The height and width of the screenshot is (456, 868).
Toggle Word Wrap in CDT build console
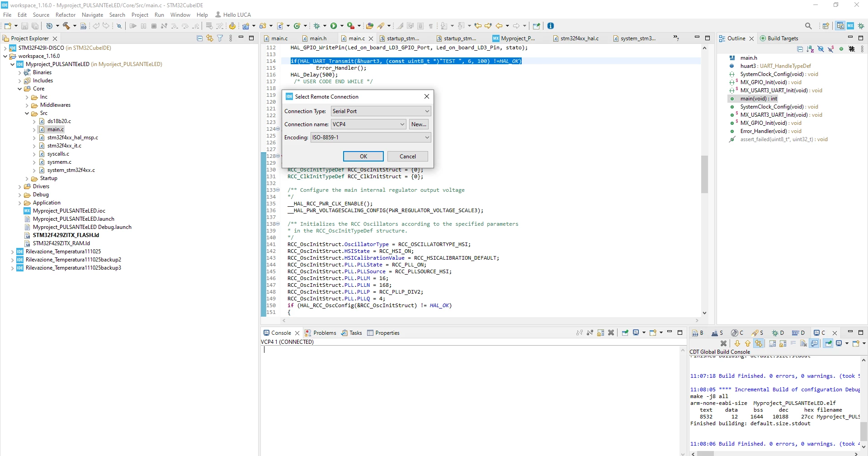coord(793,343)
